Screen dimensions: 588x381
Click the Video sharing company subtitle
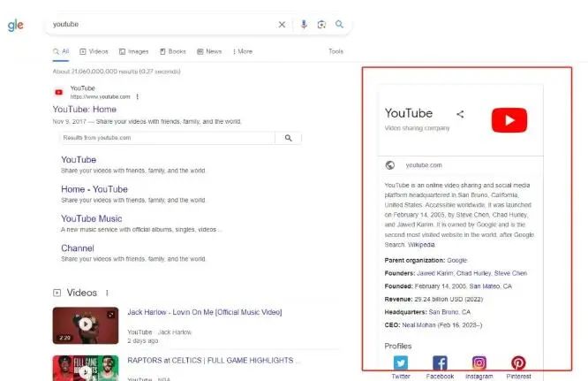coord(417,128)
